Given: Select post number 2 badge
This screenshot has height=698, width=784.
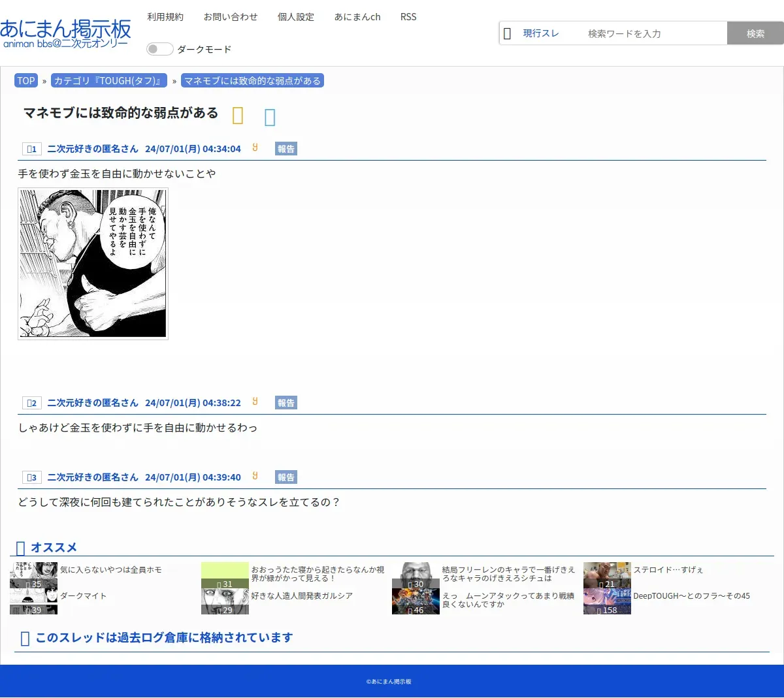Looking at the screenshot, I should pos(31,403).
